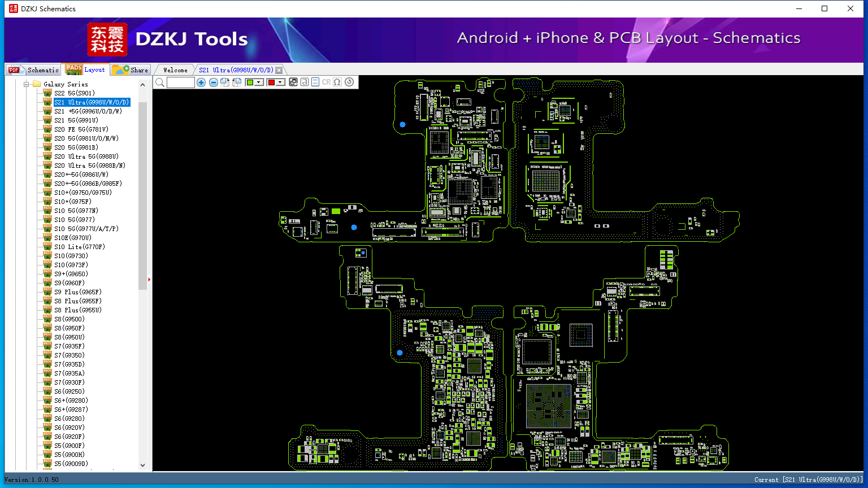Open S9+(G9650) layout
Viewport: 868px width, 488px height.
(x=71, y=274)
